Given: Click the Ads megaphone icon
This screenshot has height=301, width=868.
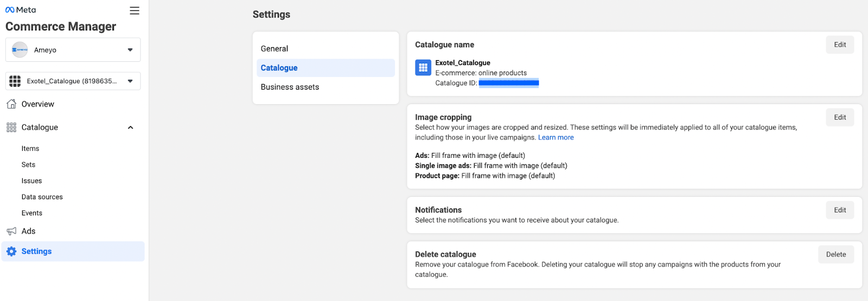Looking at the screenshot, I should 11,232.
